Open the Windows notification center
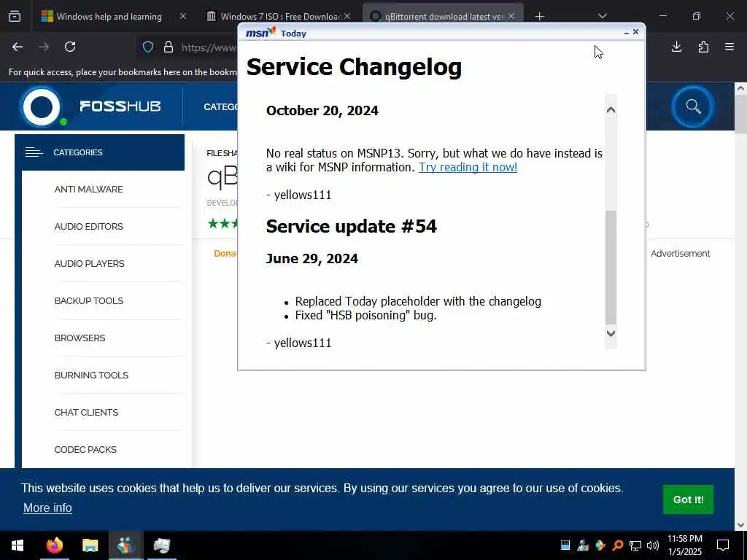The width and height of the screenshot is (747, 560). (723, 545)
